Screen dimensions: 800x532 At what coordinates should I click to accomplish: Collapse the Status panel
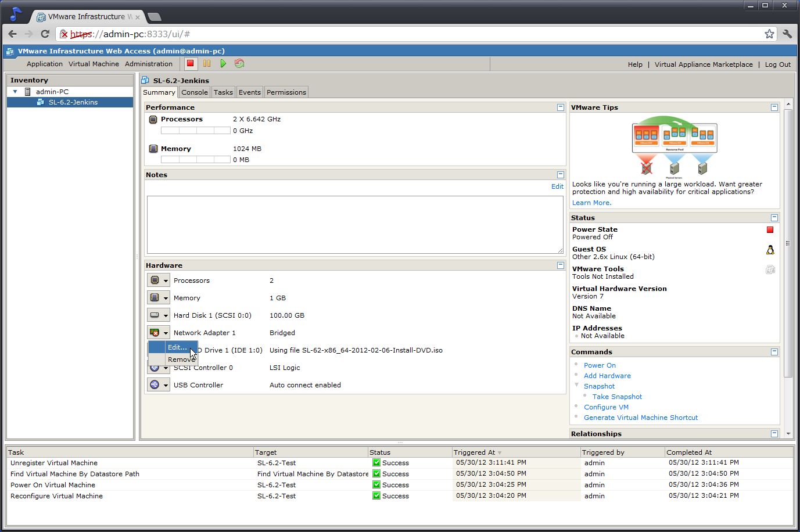pyautogui.click(x=774, y=218)
